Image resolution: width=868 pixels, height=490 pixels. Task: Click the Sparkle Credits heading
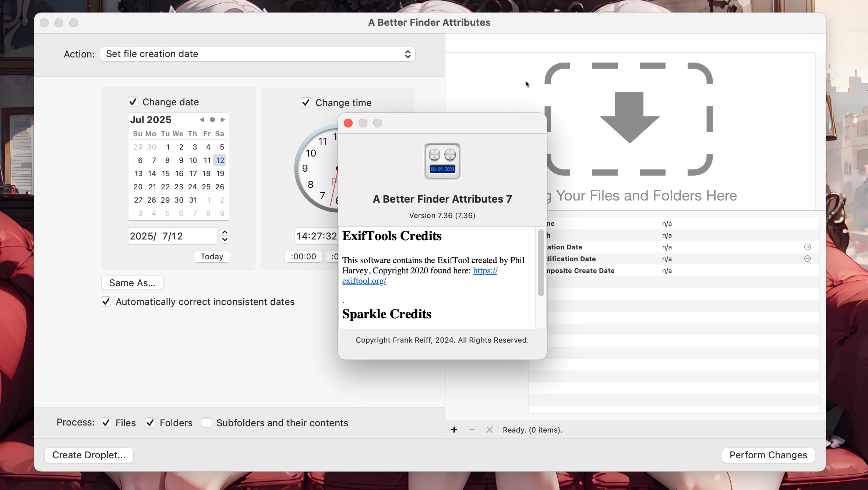tap(387, 314)
